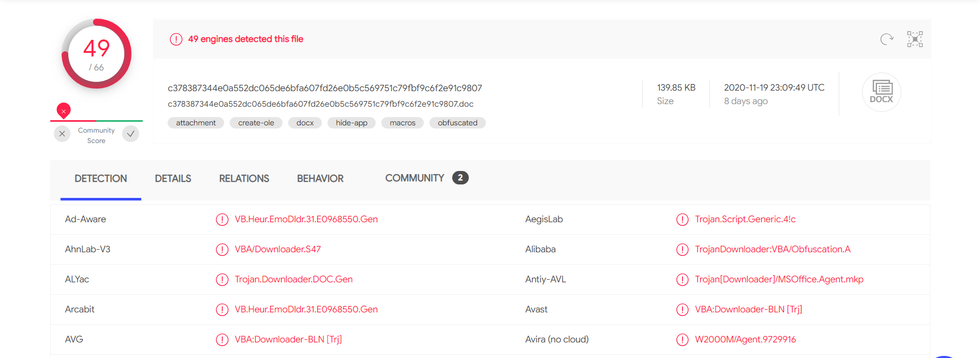980x358 pixels.
Task: Click the red community score marker pin
Action: click(64, 110)
